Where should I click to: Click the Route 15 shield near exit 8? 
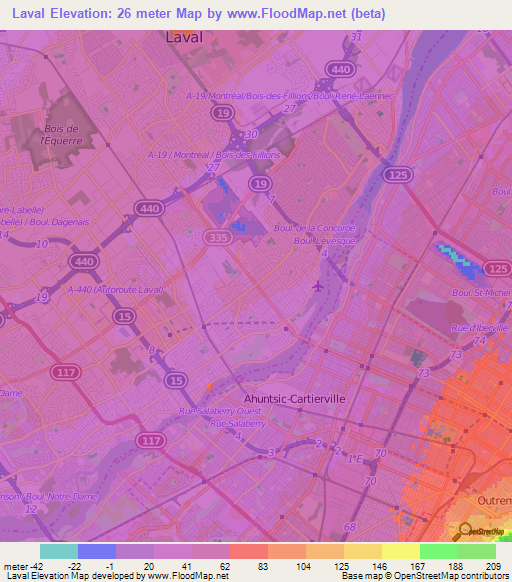[x=124, y=316]
